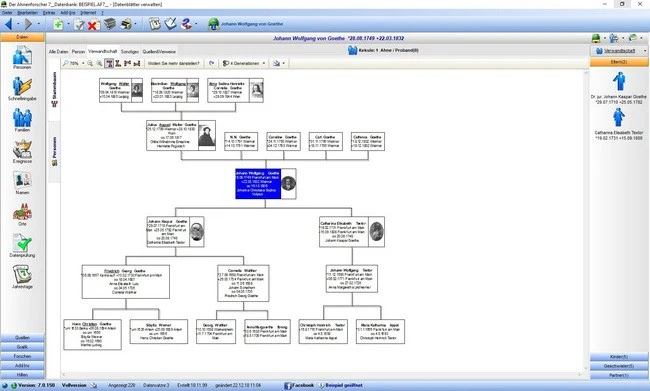
Task: Delete the record via the red X icon
Action: point(92,25)
